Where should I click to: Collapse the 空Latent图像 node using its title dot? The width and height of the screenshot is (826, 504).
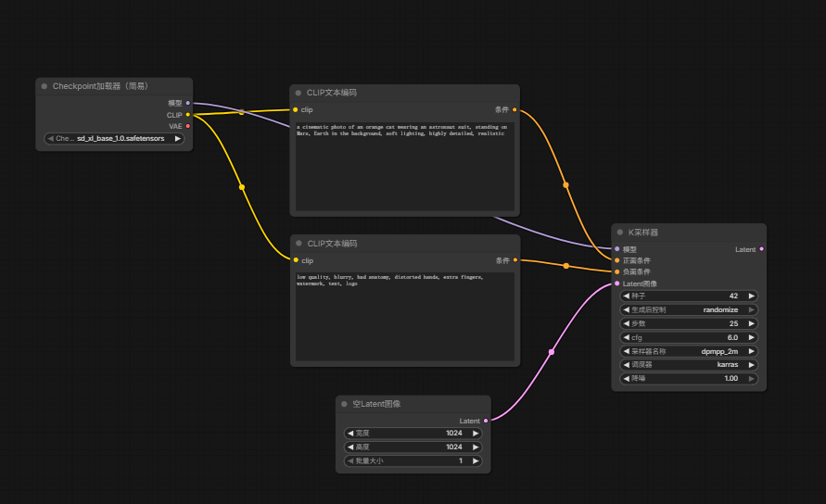pos(344,404)
